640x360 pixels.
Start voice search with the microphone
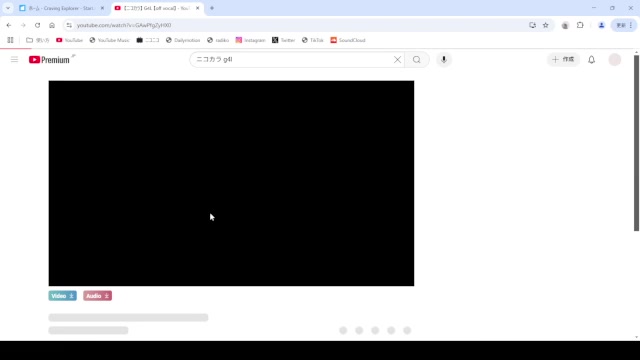(444, 60)
